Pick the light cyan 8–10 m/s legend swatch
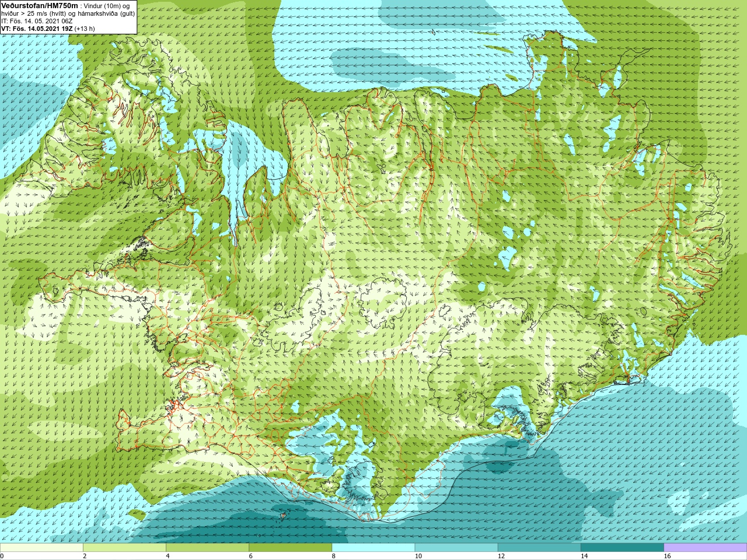 [373, 548]
